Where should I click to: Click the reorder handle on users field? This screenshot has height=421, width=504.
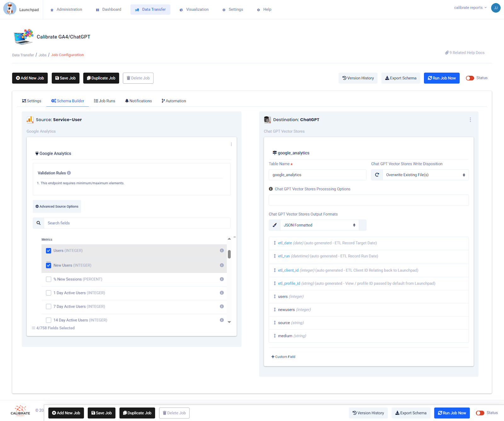tap(275, 297)
